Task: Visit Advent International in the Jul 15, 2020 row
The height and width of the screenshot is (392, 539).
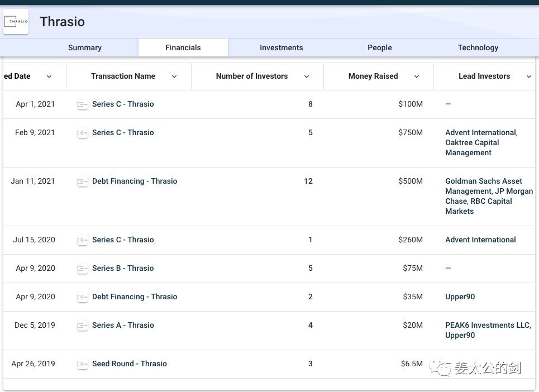Action: (480, 240)
